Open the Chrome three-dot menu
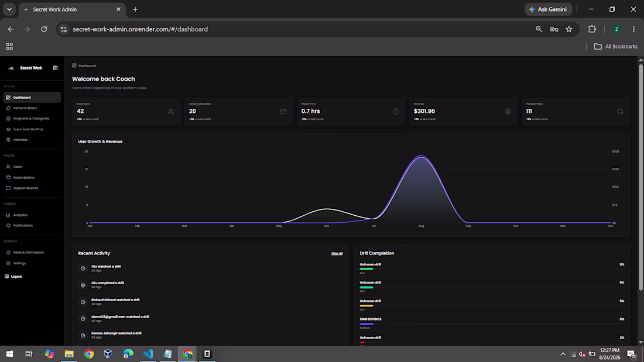This screenshot has height=362, width=644. pyautogui.click(x=633, y=29)
